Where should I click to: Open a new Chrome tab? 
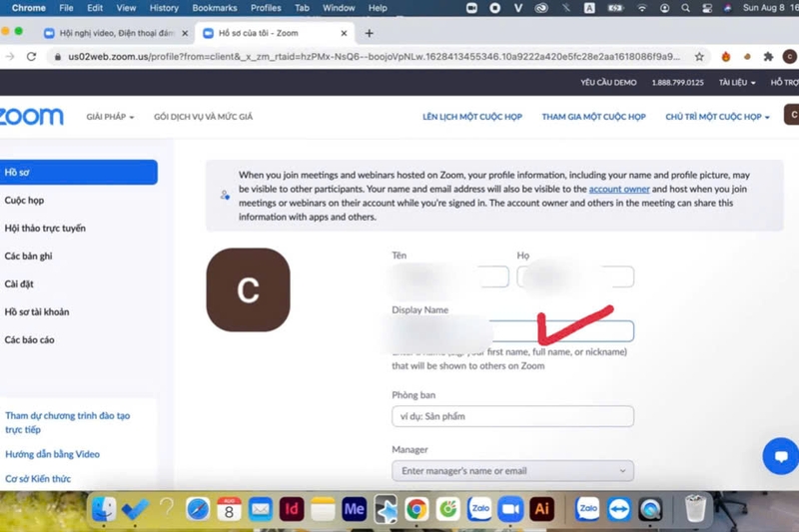click(x=369, y=33)
